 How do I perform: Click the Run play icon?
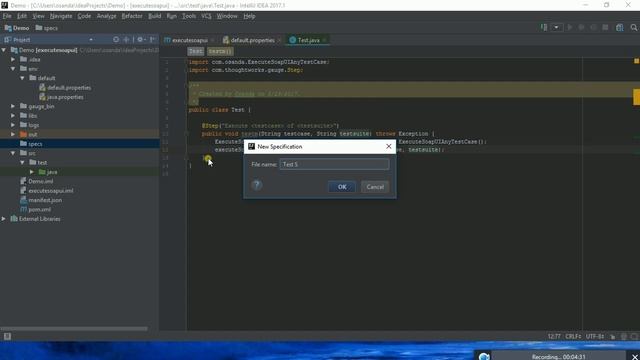click(570, 27)
